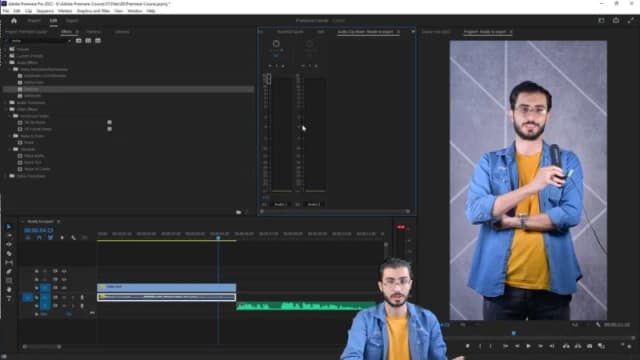Toggle insert sequences as nests button
The height and width of the screenshot is (360, 640).
tap(28, 238)
